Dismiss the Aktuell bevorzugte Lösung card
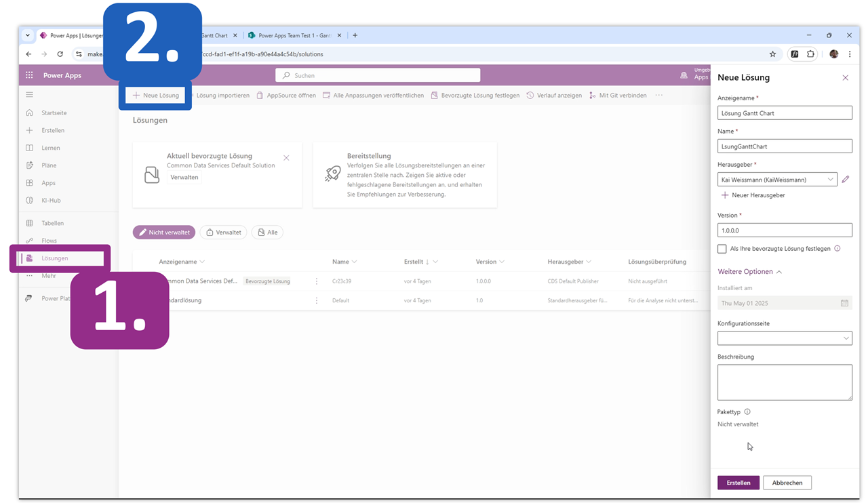Image resolution: width=868 pixels, height=503 pixels. 286,158
